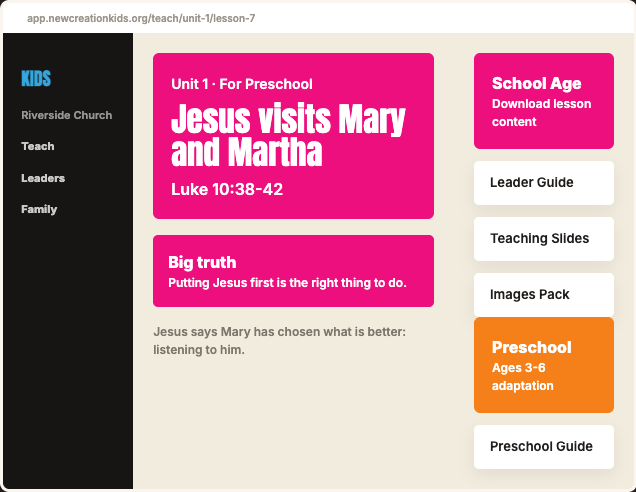The height and width of the screenshot is (492, 636).
Task: Click the School Age download card
Action: point(544,101)
